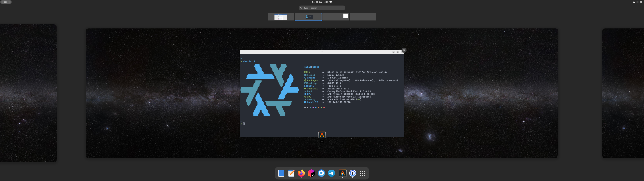Open the wired network status icon
Viewport: 644px width, 181px height.
pos(634,2)
